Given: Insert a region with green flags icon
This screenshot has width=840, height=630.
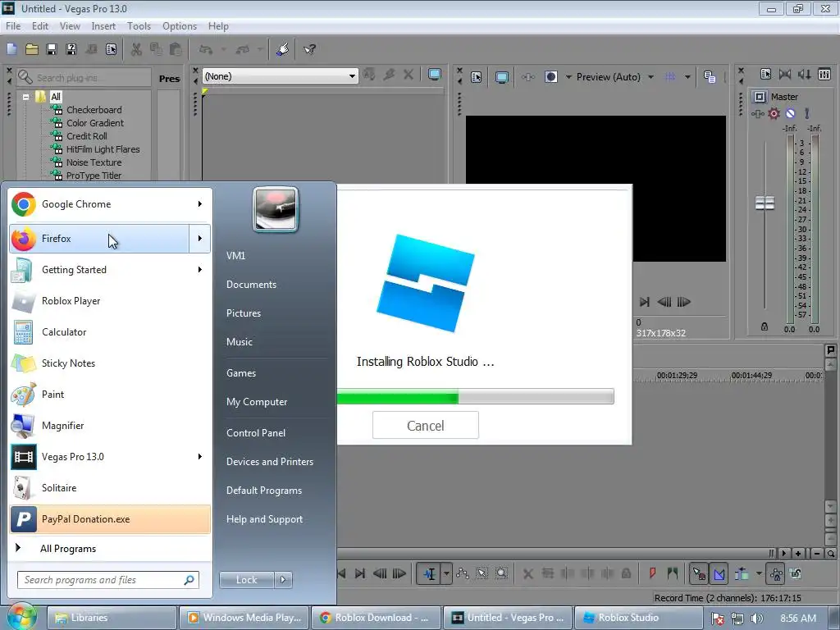Looking at the screenshot, I should pos(673,573).
